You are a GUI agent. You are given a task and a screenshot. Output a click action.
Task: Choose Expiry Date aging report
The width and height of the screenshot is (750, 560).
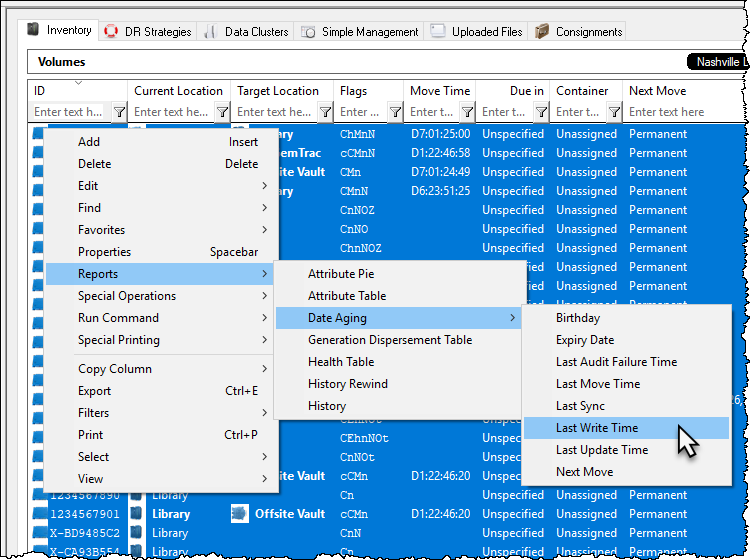(627, 340)
